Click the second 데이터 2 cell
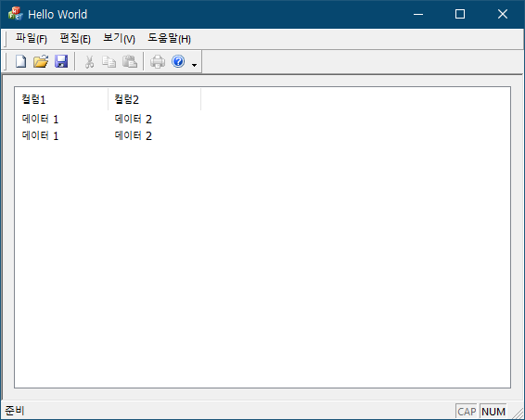Image resolution: width=525 pixels, height=420 pixels. click(134, 135)
